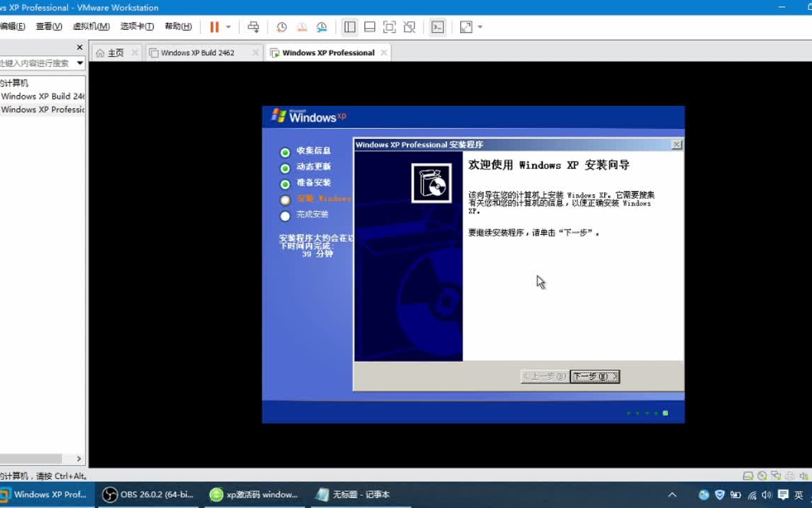Open the dropdown arrow next to stretch icon
This screenshot has height=508, width=812.
point(480,27)
